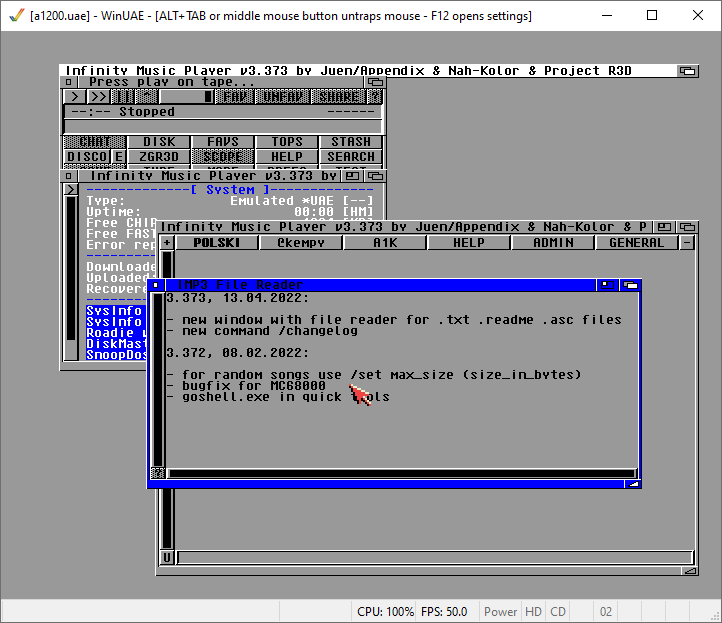The image size is (722, 623).
Task: Click the DISCO button
Action: coord(87,157)
